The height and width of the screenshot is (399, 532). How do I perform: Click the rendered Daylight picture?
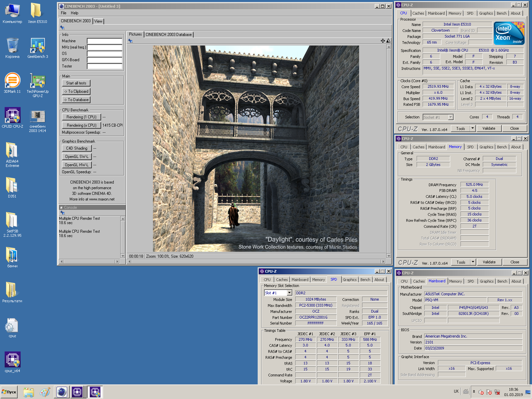pos(256,149)
